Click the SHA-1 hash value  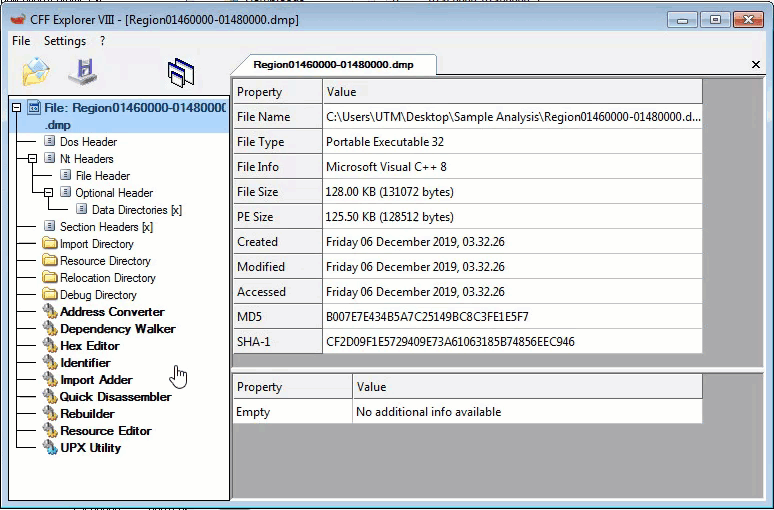(x=450, y=342)
